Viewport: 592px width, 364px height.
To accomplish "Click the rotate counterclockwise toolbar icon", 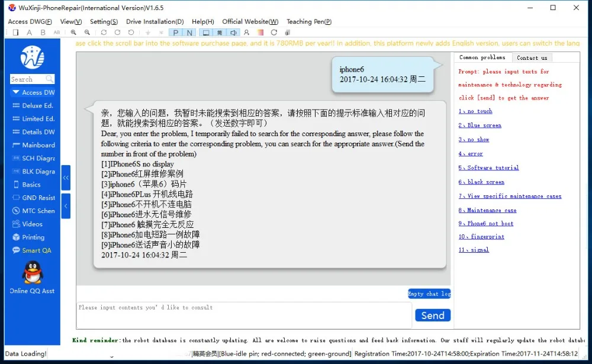I will [x=131, y=33].
